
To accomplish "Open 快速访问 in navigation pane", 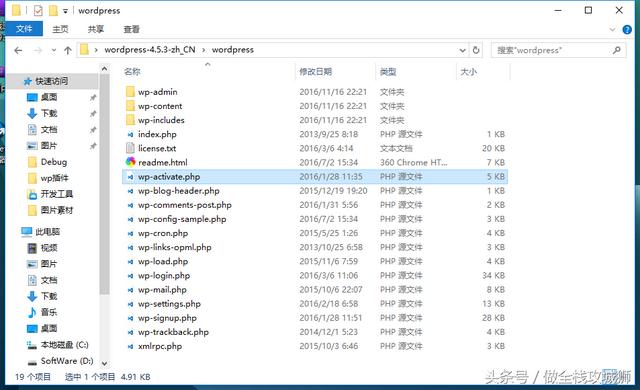I will pos(52,81).
